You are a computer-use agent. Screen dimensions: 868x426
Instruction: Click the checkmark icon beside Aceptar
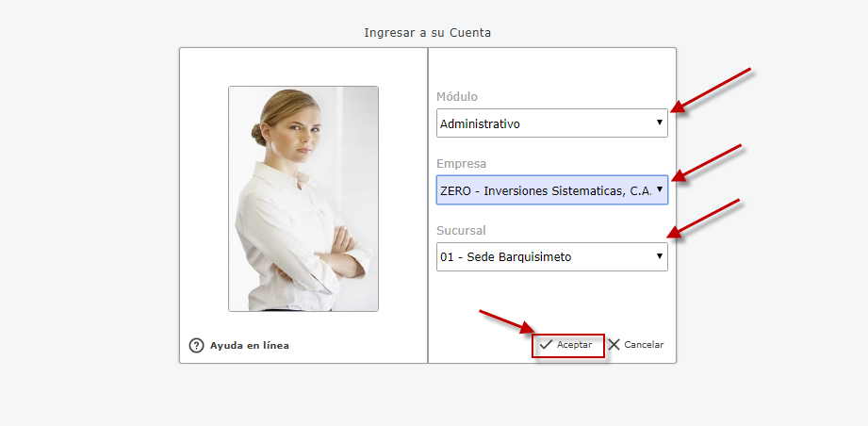[546, 345]
